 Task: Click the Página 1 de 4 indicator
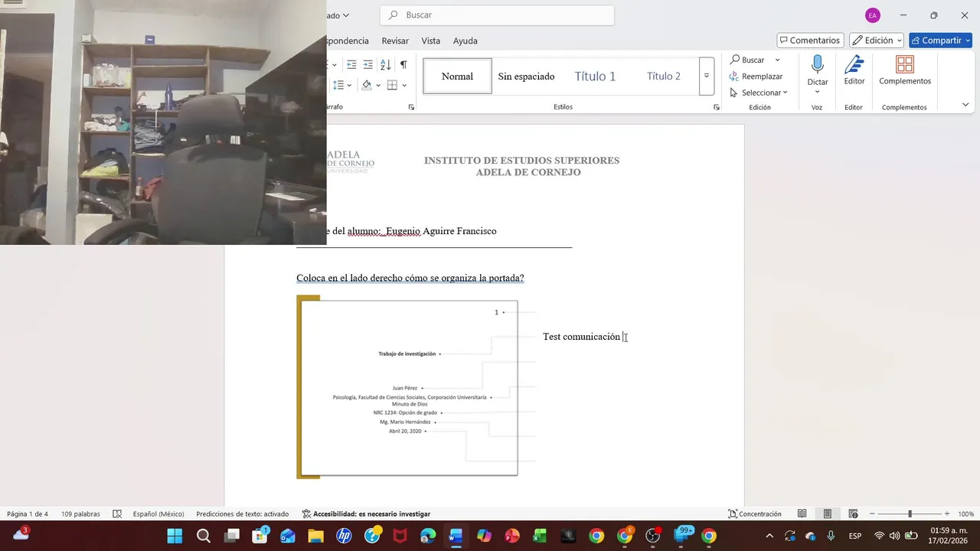coord(28,514)
